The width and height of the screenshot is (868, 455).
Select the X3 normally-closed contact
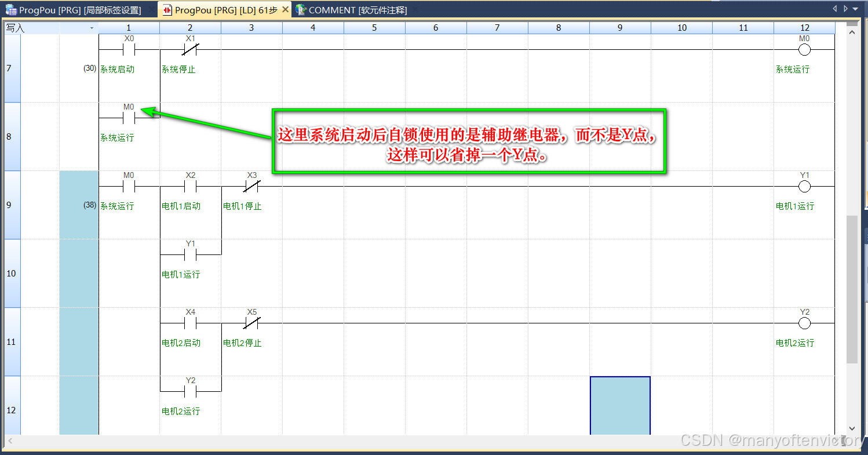pos(251,187)
